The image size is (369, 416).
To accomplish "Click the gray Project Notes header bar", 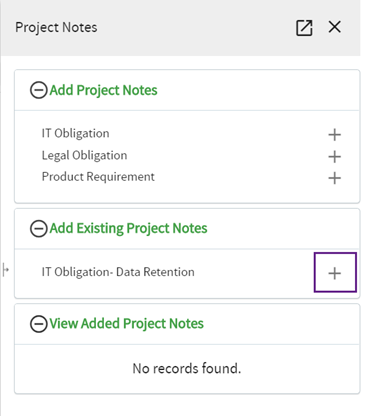I will point(180,28).
